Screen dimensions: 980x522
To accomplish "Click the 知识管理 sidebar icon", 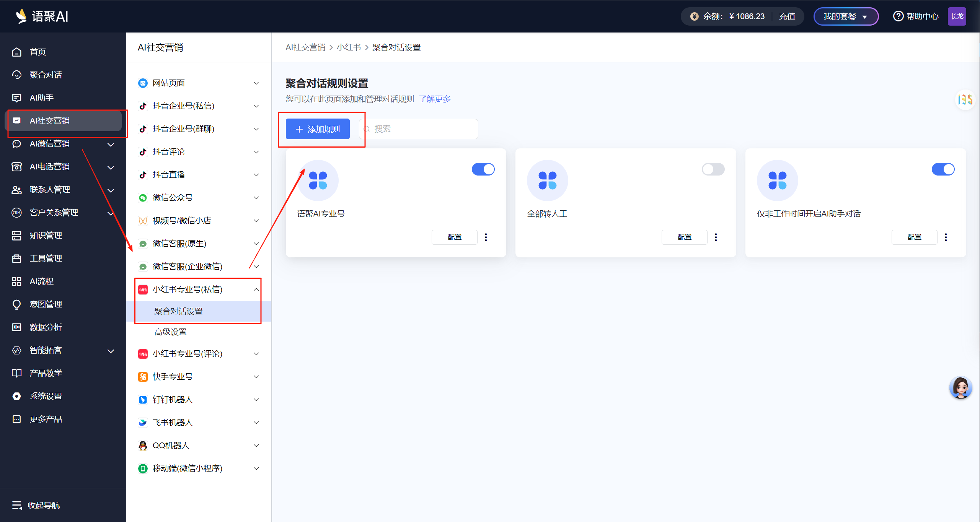I will [16, 236].
